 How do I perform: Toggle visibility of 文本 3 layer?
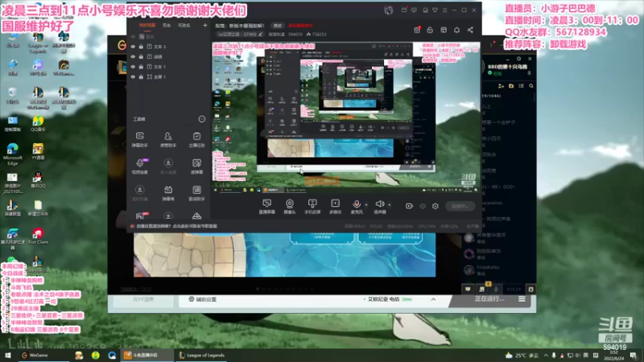[x=133, y=47]
